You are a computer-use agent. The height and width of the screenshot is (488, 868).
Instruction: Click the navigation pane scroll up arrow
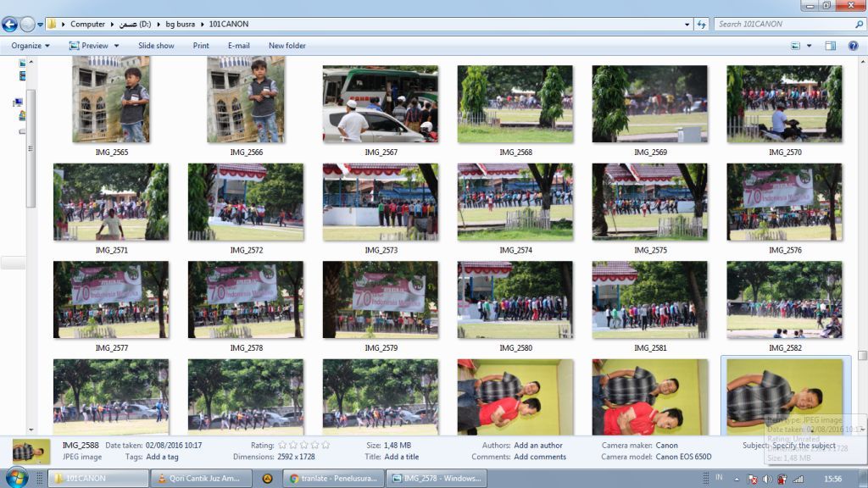[x=31, y=61]
